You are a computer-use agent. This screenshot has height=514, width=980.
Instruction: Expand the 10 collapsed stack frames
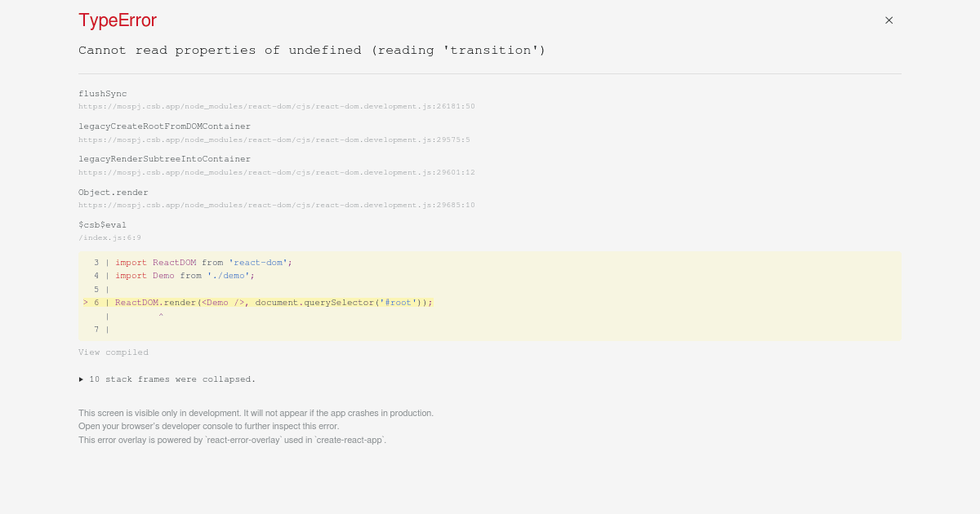(x=167, y=379)
